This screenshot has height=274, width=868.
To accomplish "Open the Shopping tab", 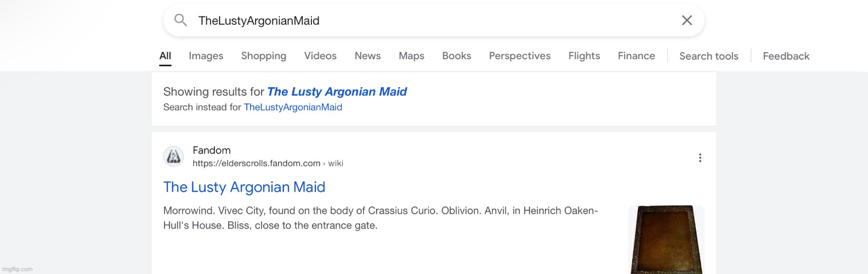I will point(263,56).
